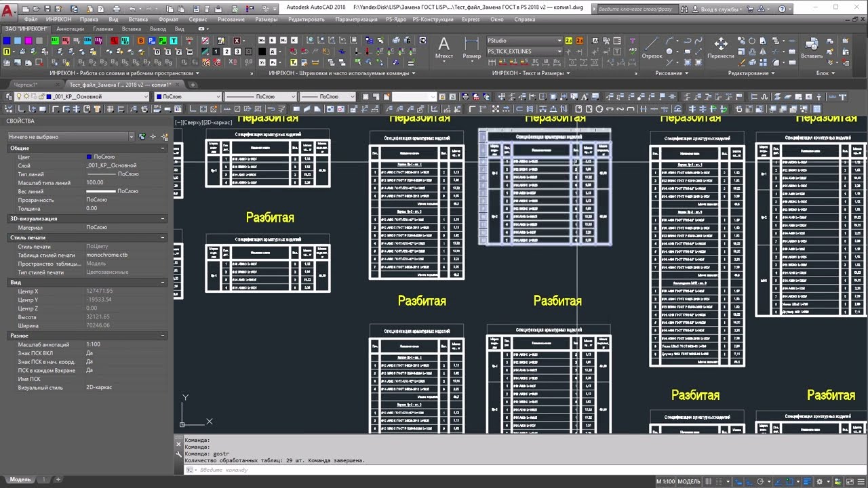Open the 'Ничего не выбрано' selection dropdown
The height and width of the screenshot is (488, 868).
(x=71, y=137)
